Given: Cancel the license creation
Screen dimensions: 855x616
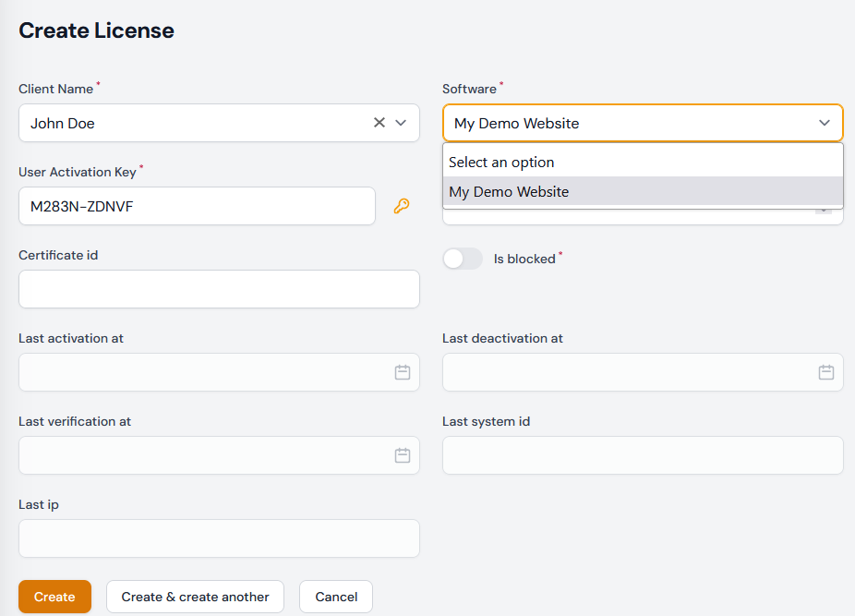Looking at the screenshot, I should pyautogui.click(x=336, y=597).
